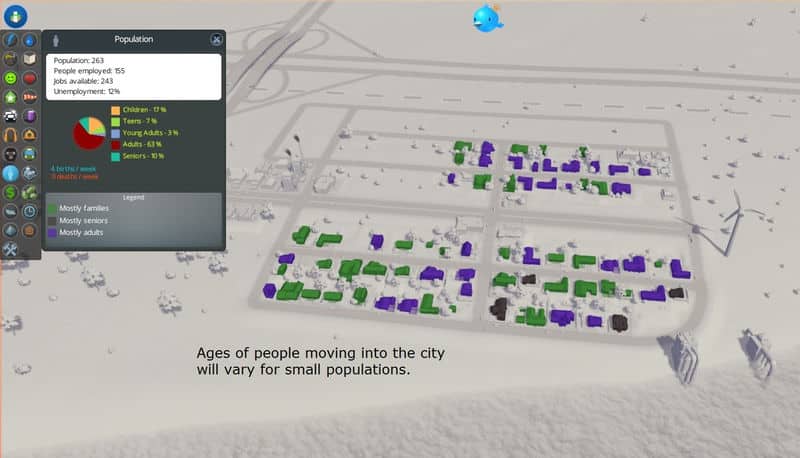Click the Mostly families legend entry

[x=84, y=208]
